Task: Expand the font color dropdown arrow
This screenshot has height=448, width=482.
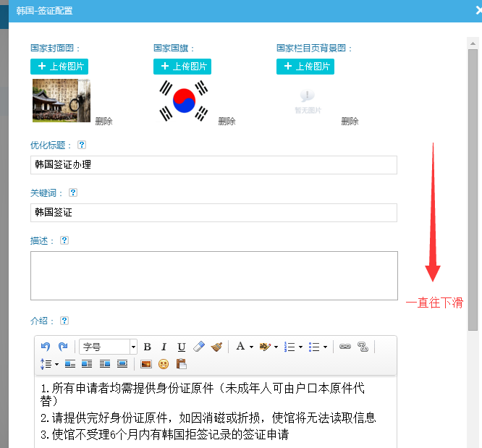Action: coord(251,347)
